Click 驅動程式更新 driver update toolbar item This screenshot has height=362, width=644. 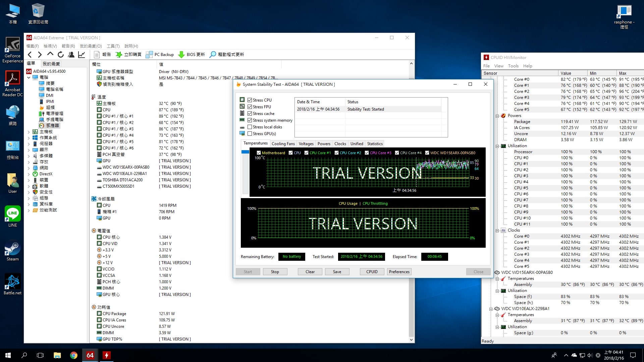227,55
